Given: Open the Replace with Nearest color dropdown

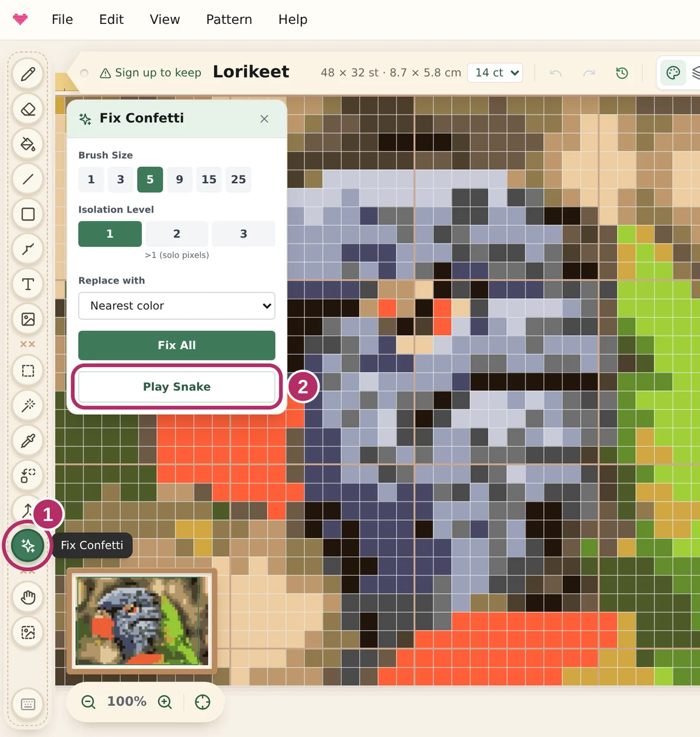Looking at the screenshot, I should coord(177,306).
